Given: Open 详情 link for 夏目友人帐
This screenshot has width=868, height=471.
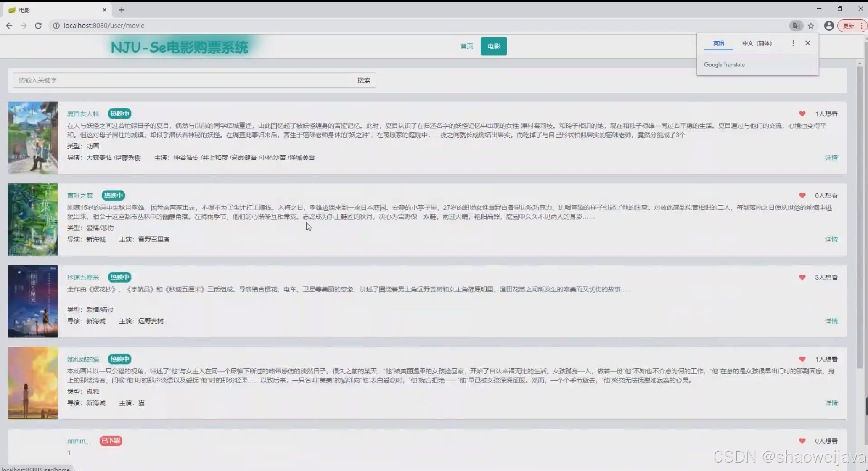Looking at the screenshot, I should coord(831,158).
